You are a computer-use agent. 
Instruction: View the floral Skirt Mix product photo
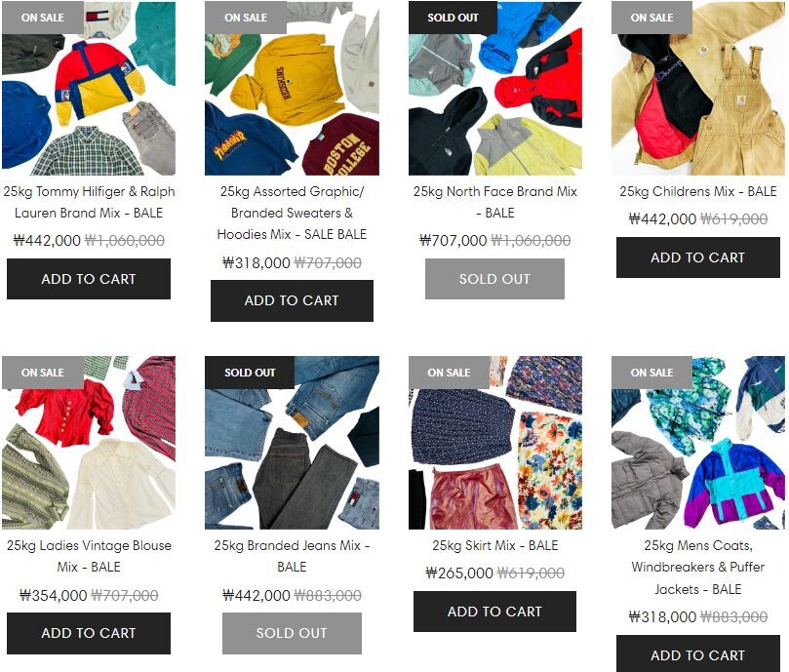[495, 443]
